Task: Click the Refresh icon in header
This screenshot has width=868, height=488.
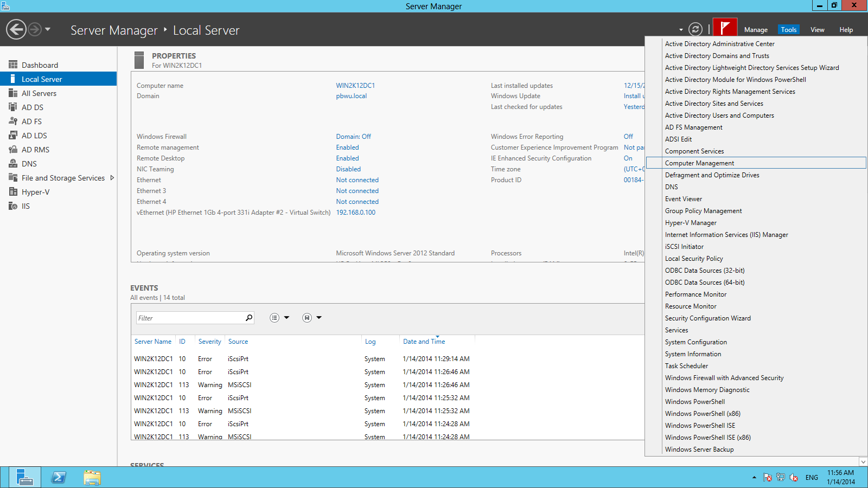Action: coord(695,29)
